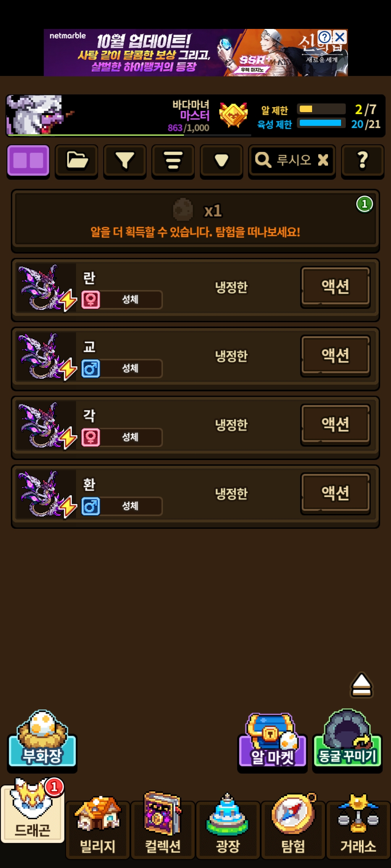The image size is (391, 868).
Task: Open the funnel filter options
Action: [125, 161]
